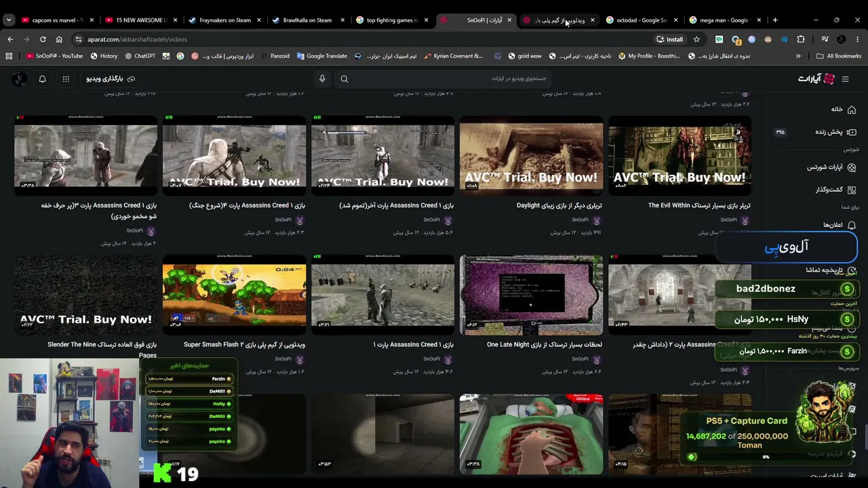Open the History bookmark
Viewport: 868px width, 488px height.
click(x=104, y=56)
